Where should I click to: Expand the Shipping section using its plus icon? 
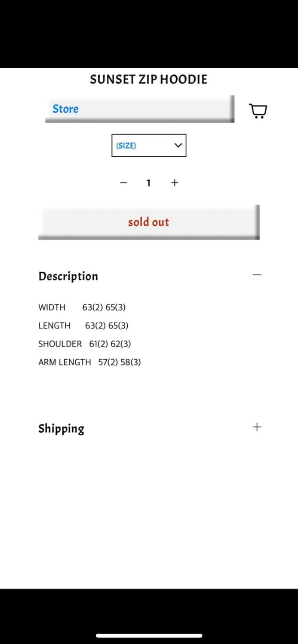(257, 427)
